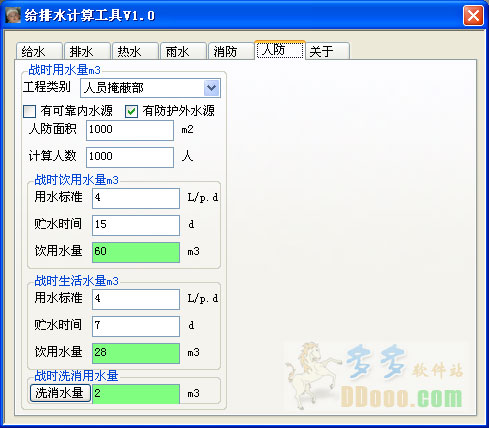Click the 洗消水量 button
This screenshot has width=489, height=428.
pos(60,393)
